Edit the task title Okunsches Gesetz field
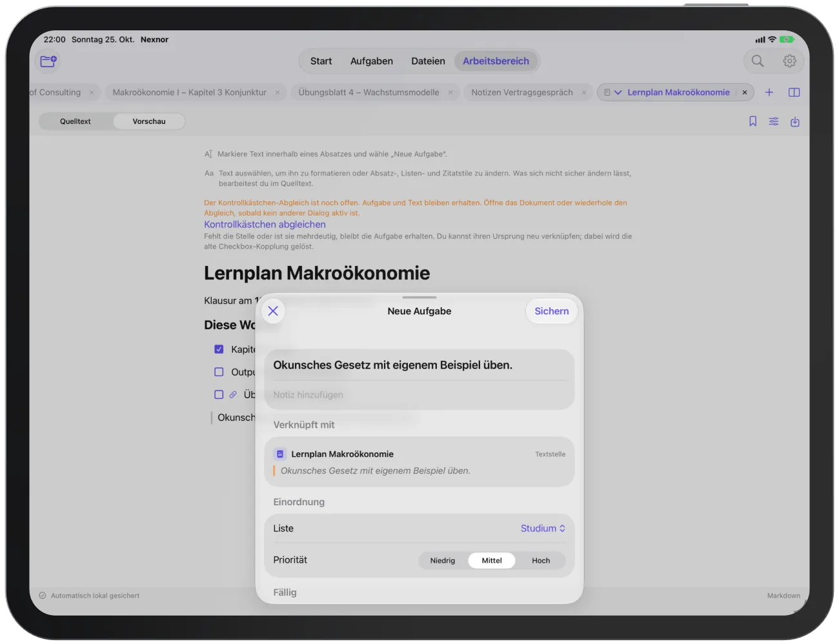This screenshot has height=644, width=839. click(x=419, y=365)
